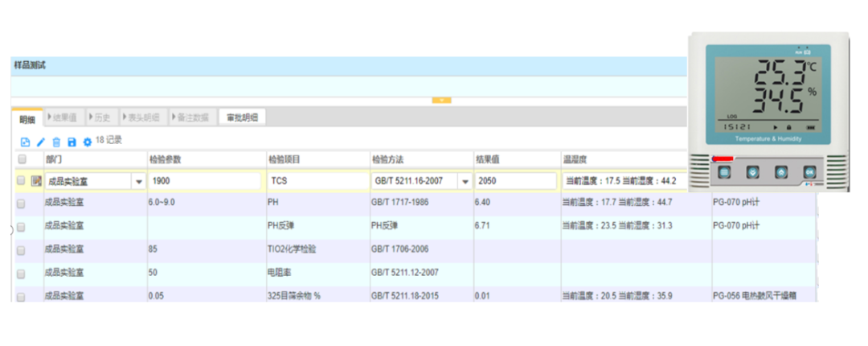Viewport: 868px width, 346px height.
Task: Click the row edit icon beside TCS row
Action: click(35, 181)
